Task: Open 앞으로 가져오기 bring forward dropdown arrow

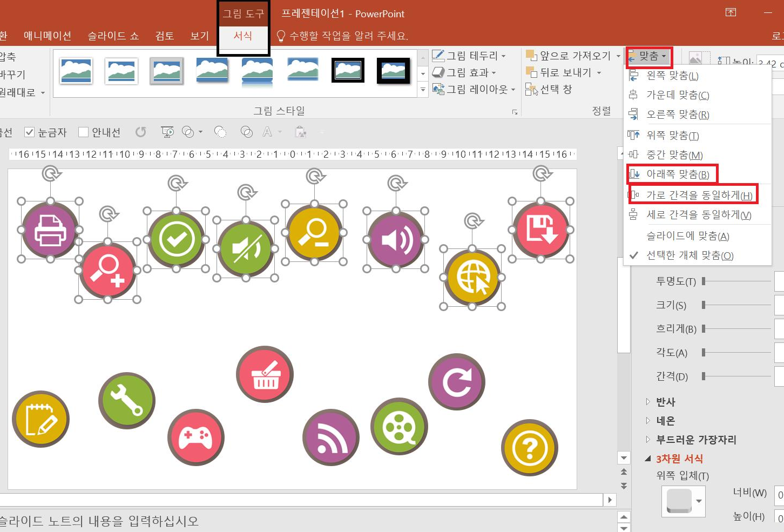Action: coord(618,56)
